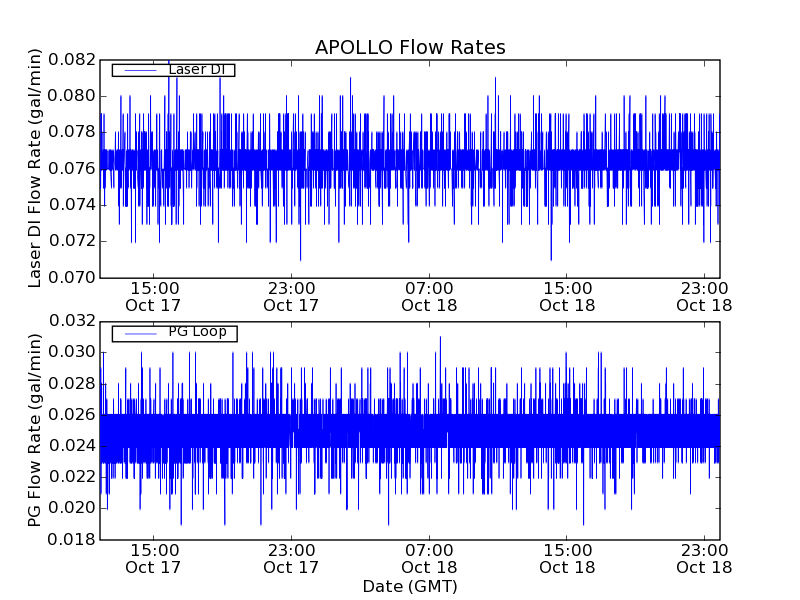Click "07:00 Oct 18" tick under Laser DI plot
The image size is (800, 600).
[429, 297]
